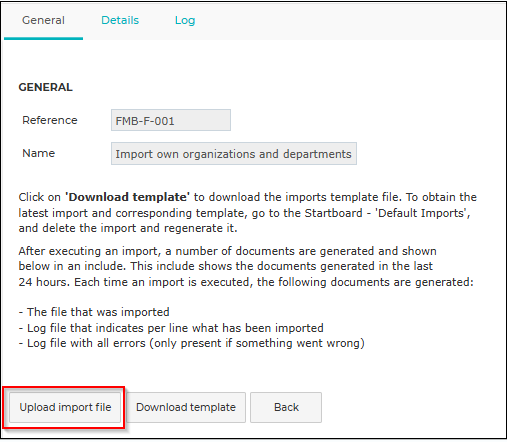Click Upload import file button
This screenshot has width=507, height=442.
pos(65,407)
